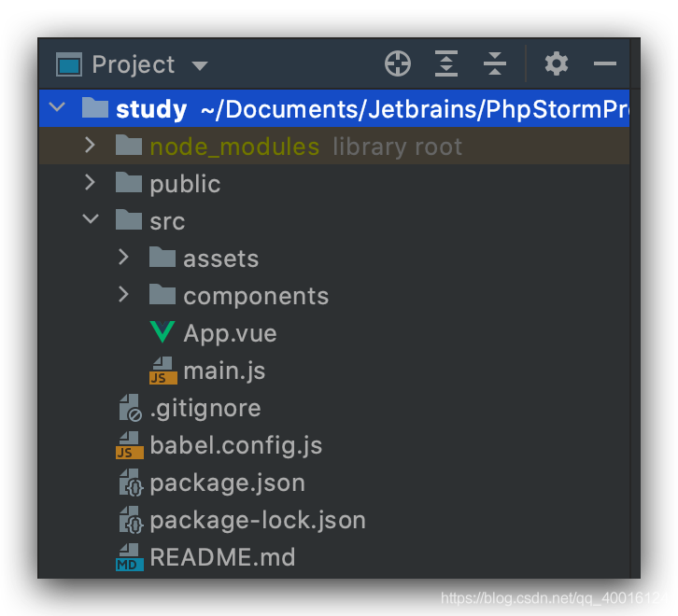Expand the node_modules folder chevron

pos(90,146)
